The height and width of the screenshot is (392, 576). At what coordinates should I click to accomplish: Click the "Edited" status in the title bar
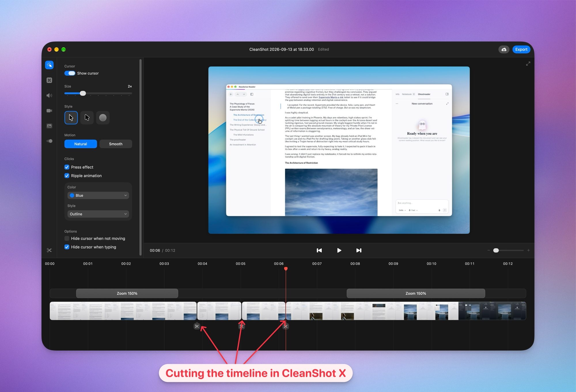323,50
